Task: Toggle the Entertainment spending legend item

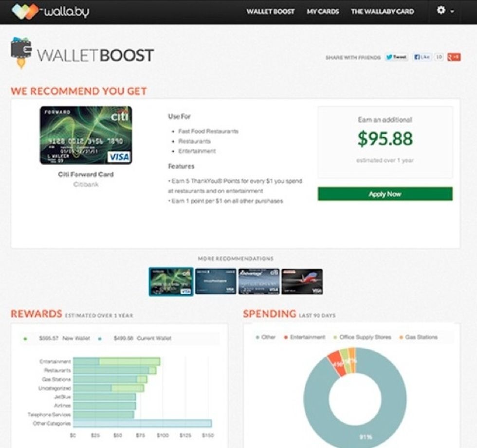Action: [305, 337]
